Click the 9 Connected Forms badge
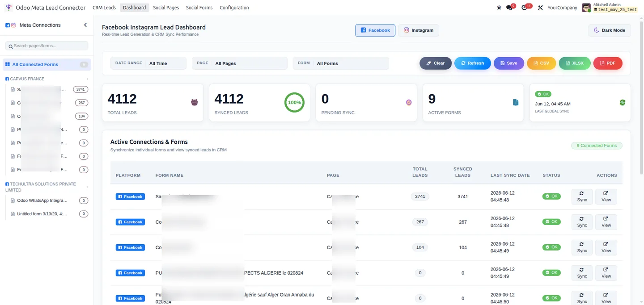Image resolution: width=644 pixels, height=305 pixels. click(x=597, y=146)
